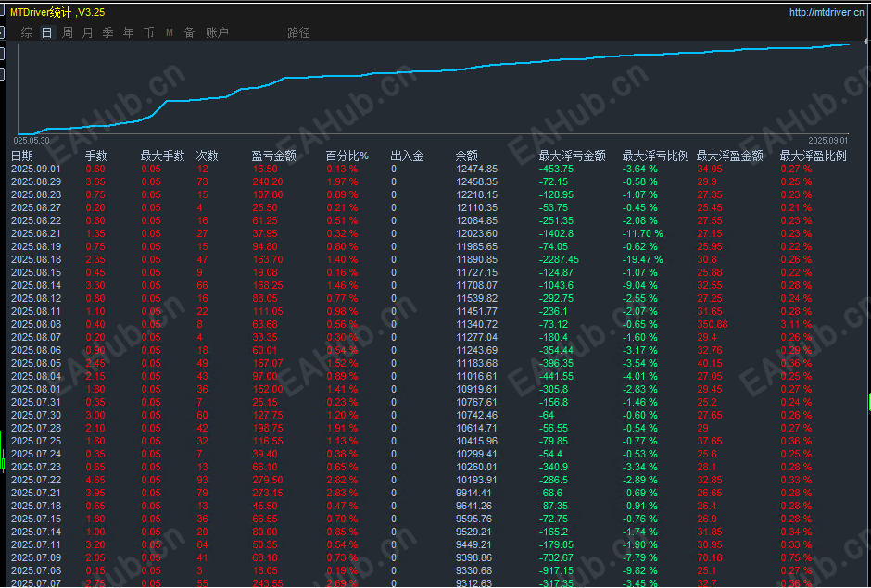Open the 币 symbol tab
The height and width of the screenshot is (588, 871).
[148, 32]
